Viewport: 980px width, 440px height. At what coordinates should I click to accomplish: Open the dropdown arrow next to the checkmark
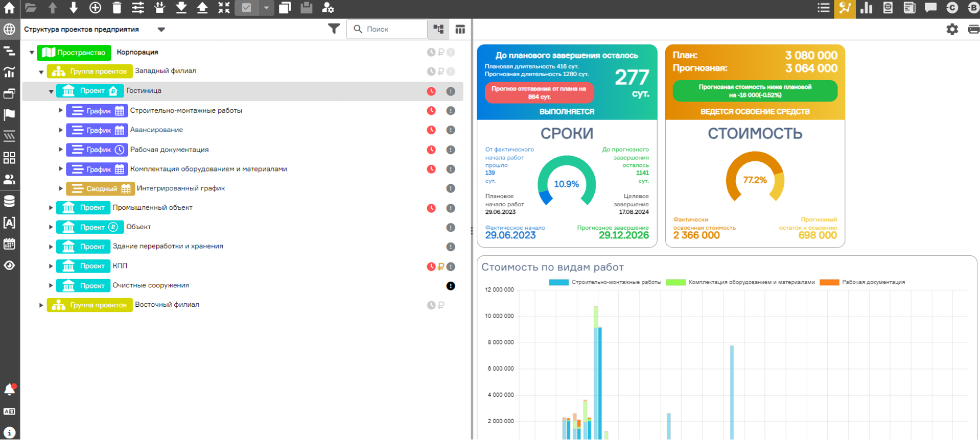(x=266, y=8)
